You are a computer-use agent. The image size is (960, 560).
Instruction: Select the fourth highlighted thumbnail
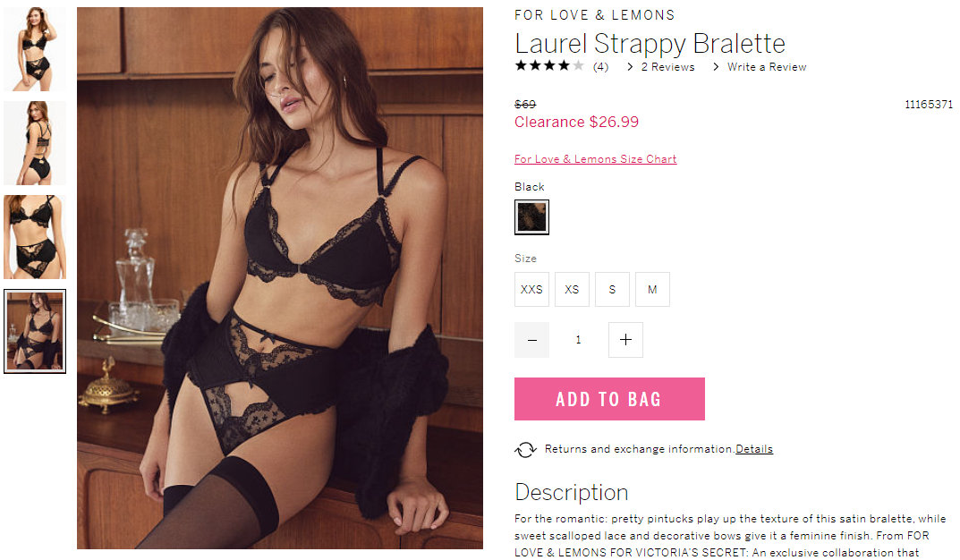coord(35,331)
